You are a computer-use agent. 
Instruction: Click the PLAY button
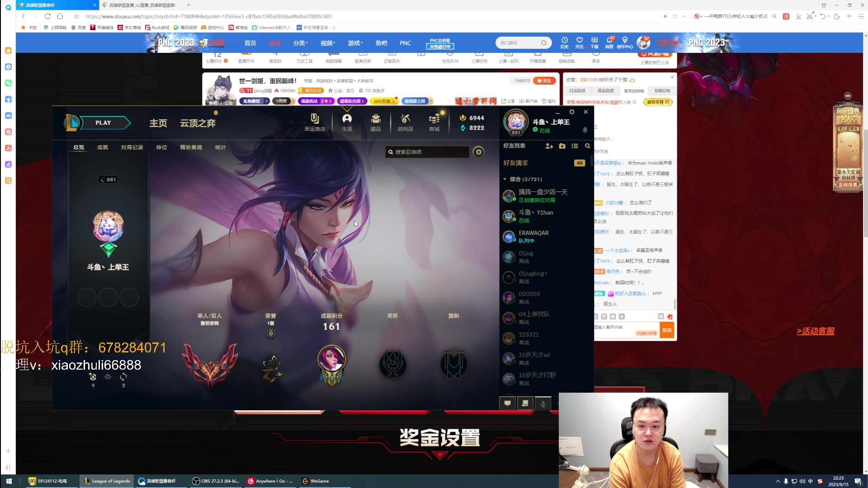pyautogui.click(x=103, y=123)
